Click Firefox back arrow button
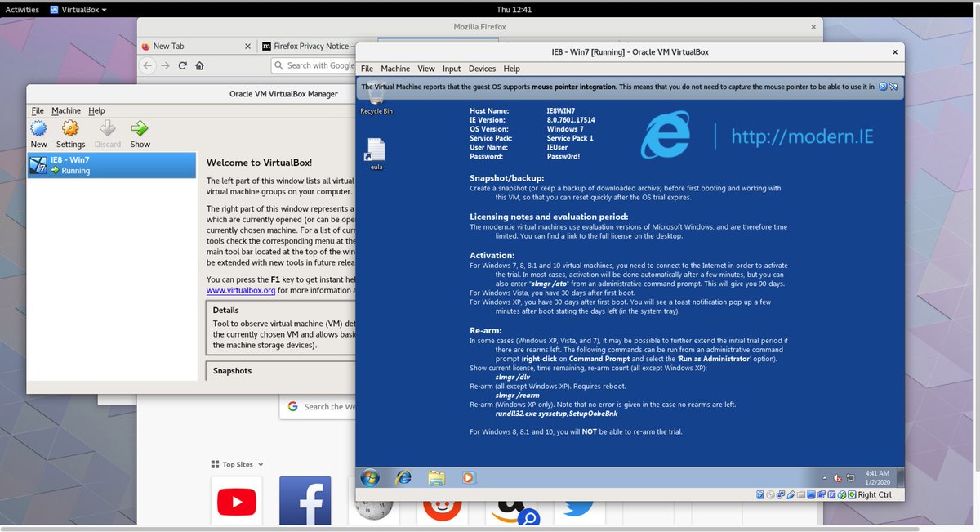980x532 pixels. [148, 65]
